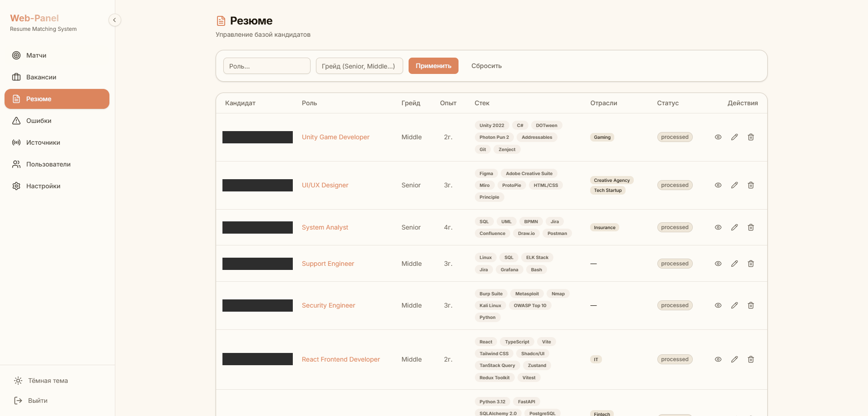The height and width of the screenshot is (416, 868).
Task: Click the Настройки gear icon
Action: coord(16,186)
